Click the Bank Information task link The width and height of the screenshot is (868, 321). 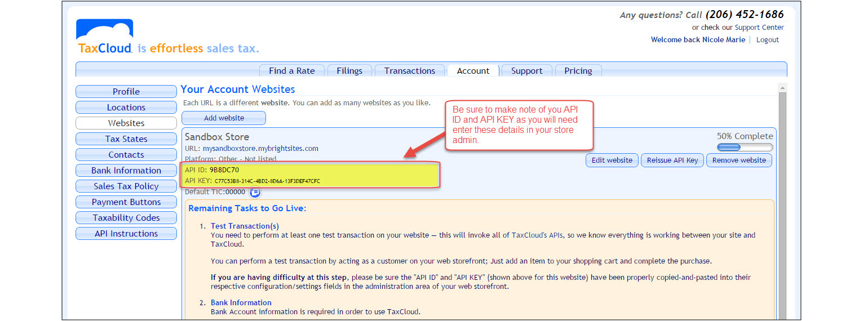click(241, 302)
